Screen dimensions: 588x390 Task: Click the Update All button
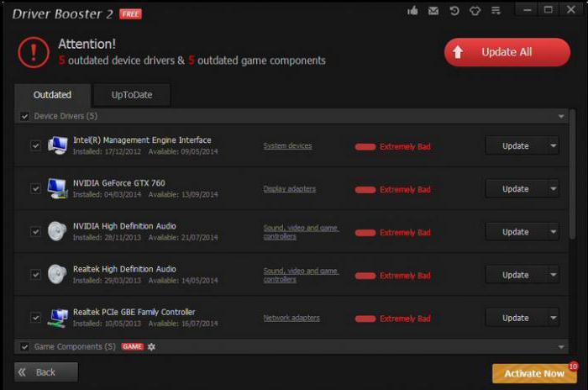coord(507,52)
